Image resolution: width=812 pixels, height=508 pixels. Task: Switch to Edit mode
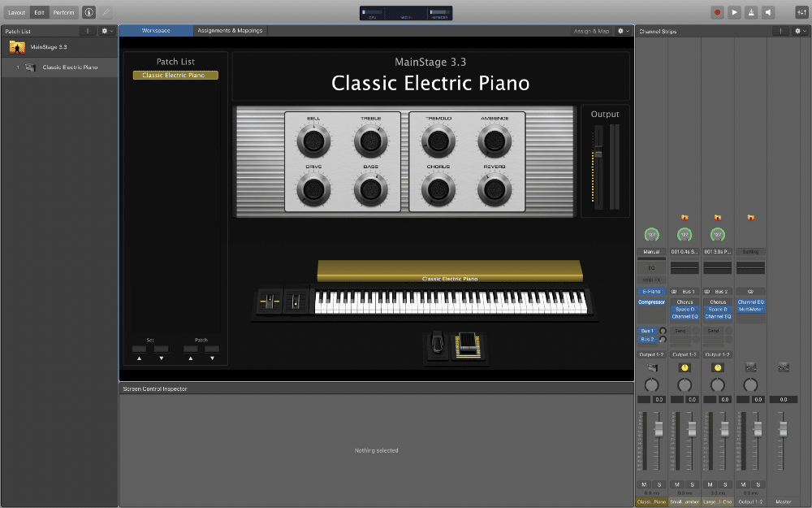pos(39,12)
